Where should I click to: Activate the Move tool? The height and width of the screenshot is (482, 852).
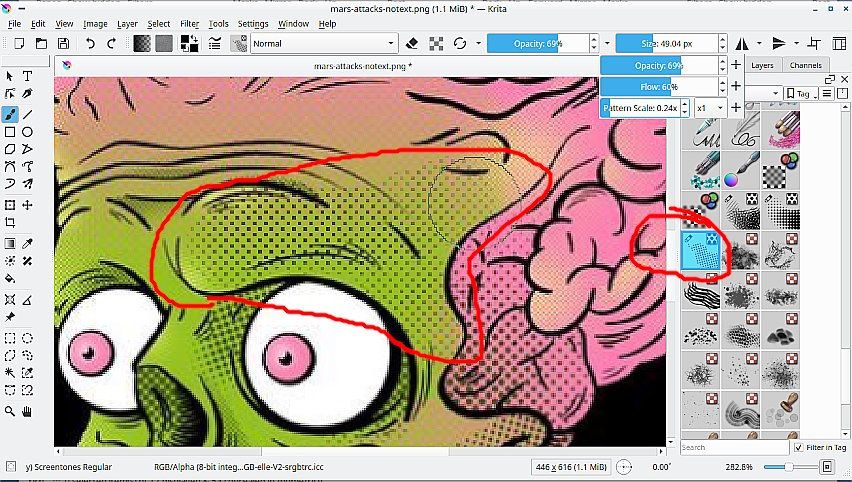click(x=27, y=205)
